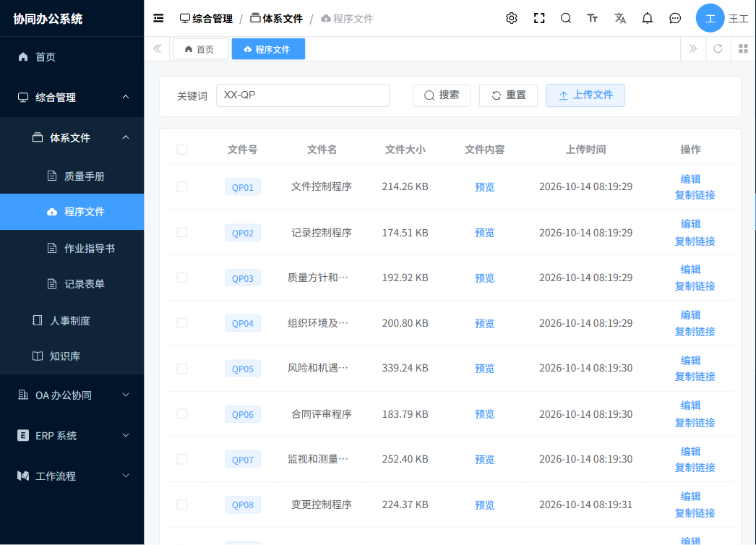Open settings gear in top bar
Screen dimensions: 756x545
pos(512,18)
